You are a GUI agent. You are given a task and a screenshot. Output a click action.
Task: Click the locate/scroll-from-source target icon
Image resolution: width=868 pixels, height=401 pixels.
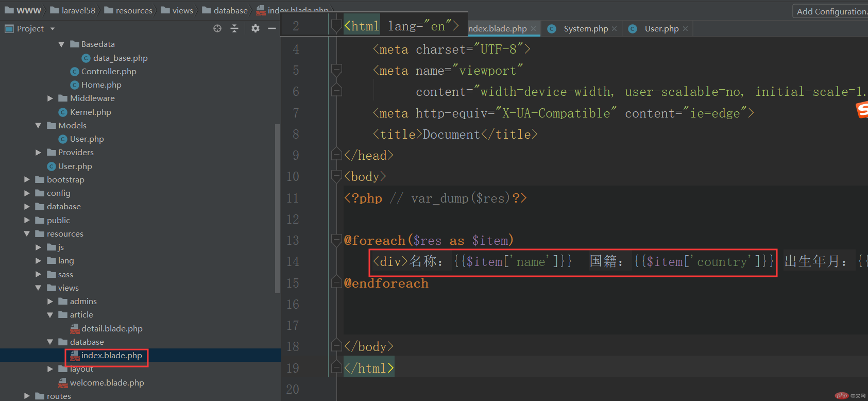coord(217,28)
